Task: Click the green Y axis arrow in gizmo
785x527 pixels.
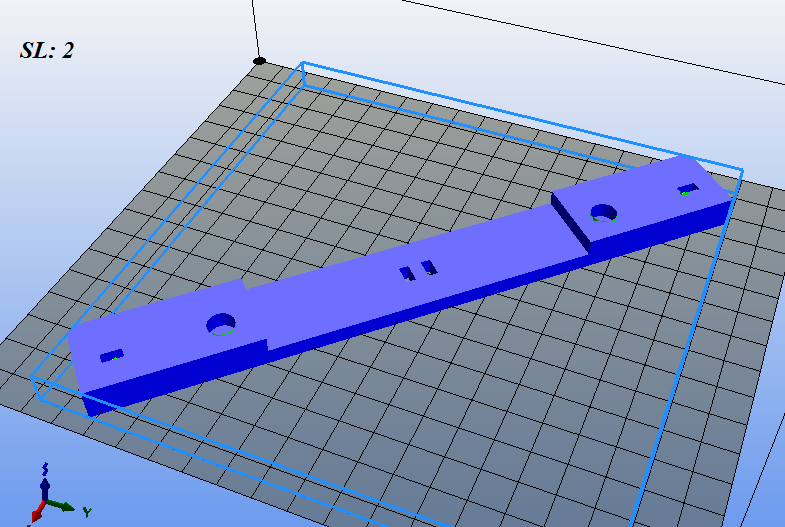Action: tap(62, 506)
